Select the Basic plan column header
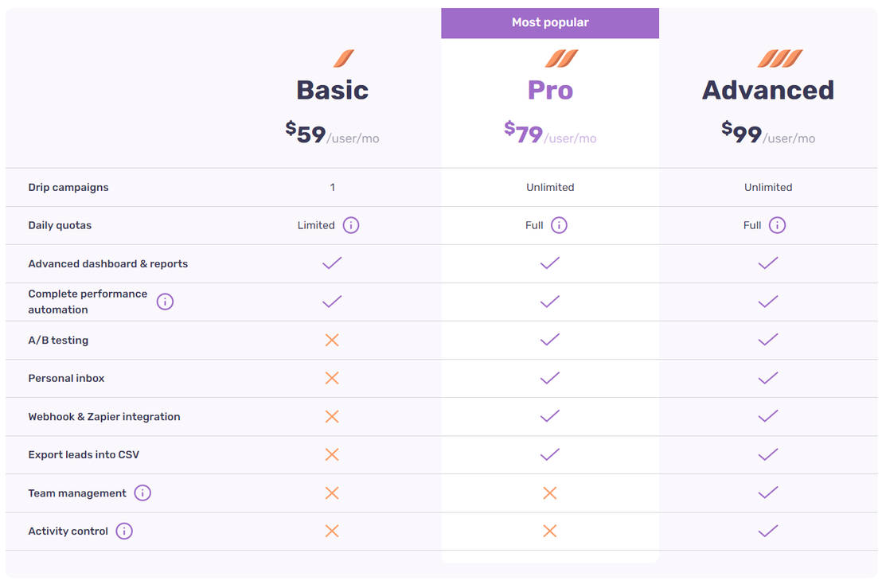The height and width of the screenshot is (588, 882). tap(332, 90)
